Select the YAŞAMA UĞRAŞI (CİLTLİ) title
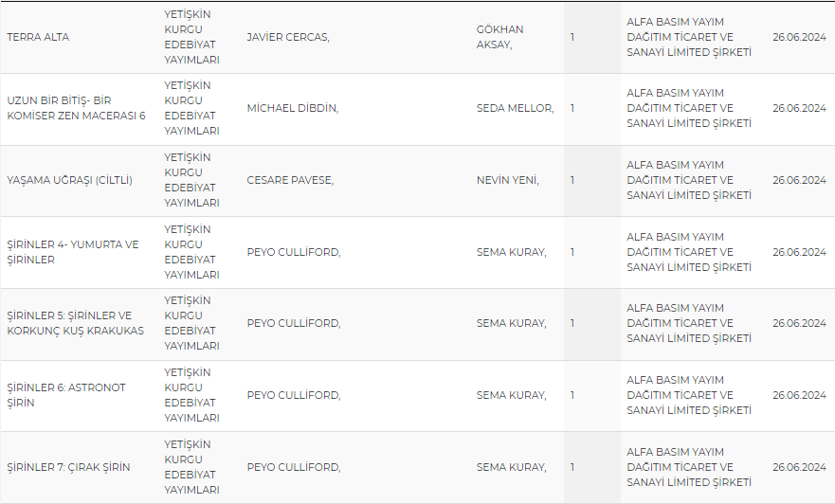835x504 pixels. click(x=70, y=180)
